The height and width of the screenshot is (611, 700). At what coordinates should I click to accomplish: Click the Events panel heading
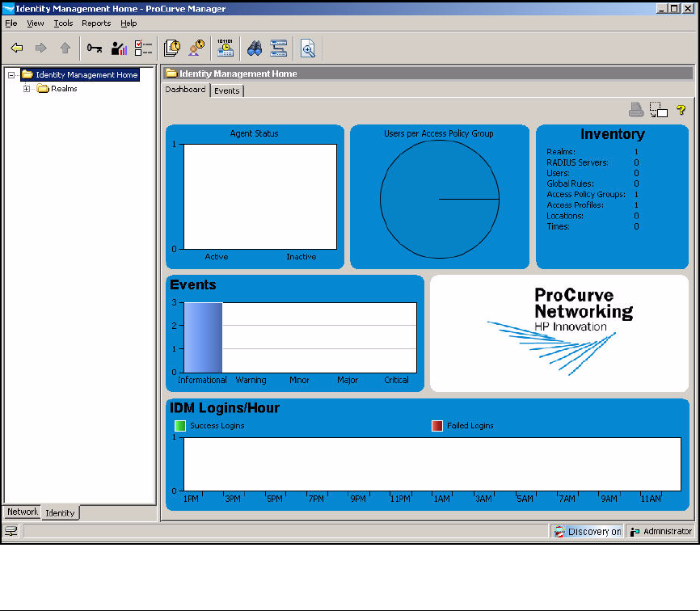pyautogui.click(x=193, y=284)
